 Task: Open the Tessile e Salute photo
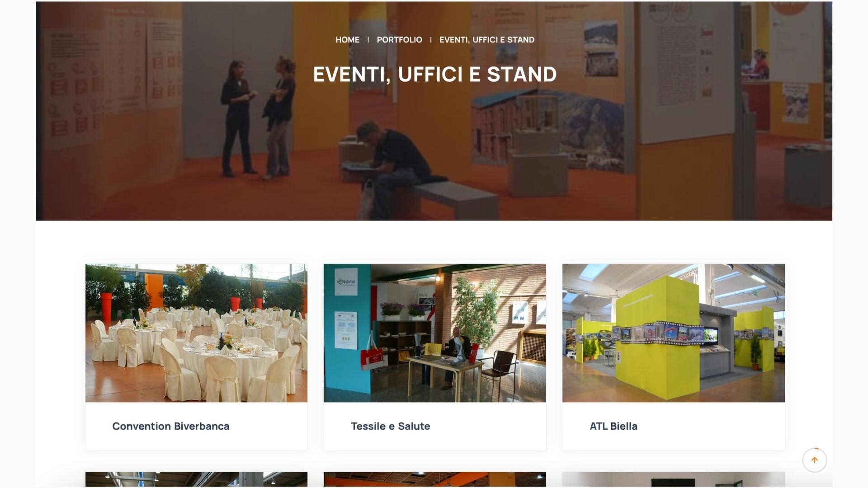tap(435, 333)
